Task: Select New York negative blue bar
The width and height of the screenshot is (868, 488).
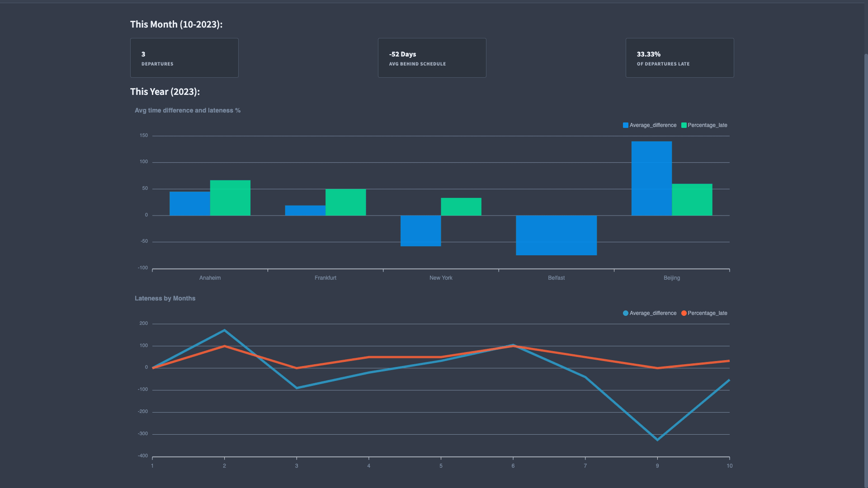Action: tap(421, 231)
